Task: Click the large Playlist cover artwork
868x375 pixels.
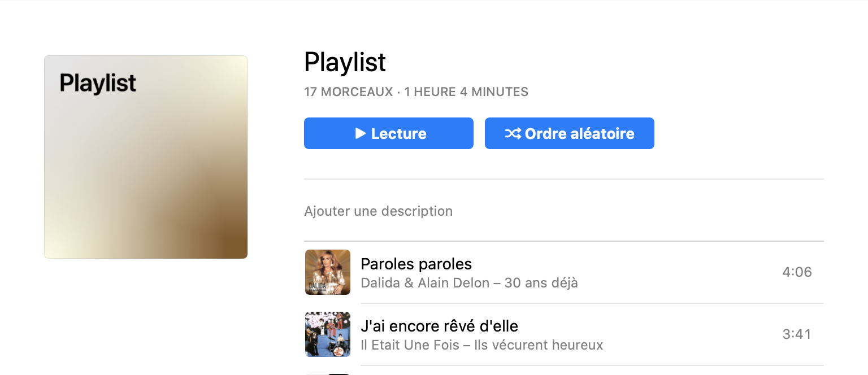Action: click(x=146, y=169)
